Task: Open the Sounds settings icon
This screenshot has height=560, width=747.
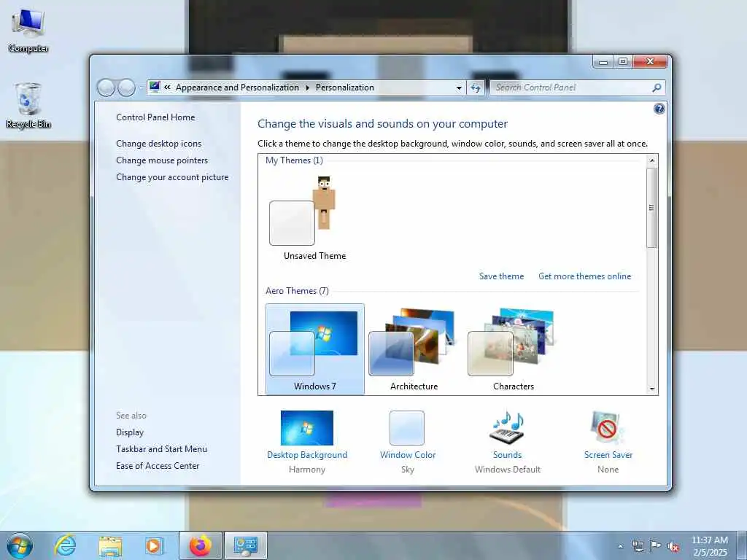Action: click(x=507, y=427)
